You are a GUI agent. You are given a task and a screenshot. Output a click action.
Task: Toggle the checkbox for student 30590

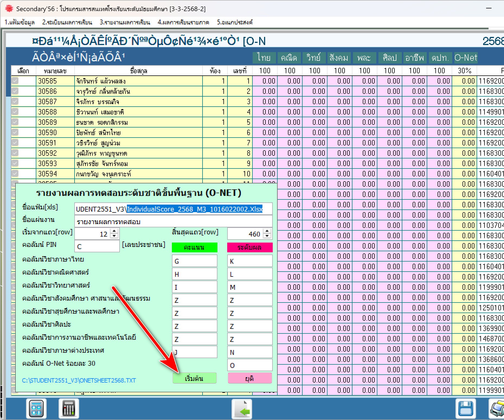(15, 132)
